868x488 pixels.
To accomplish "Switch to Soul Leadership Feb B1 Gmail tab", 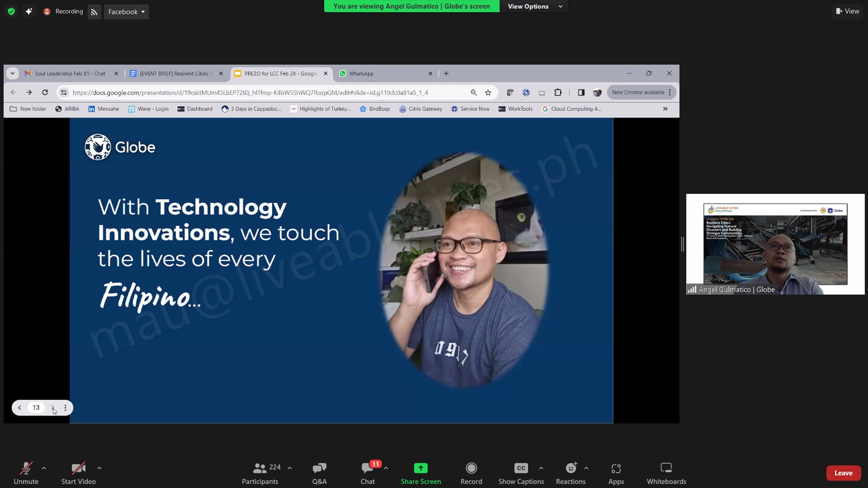I will 69,73.
